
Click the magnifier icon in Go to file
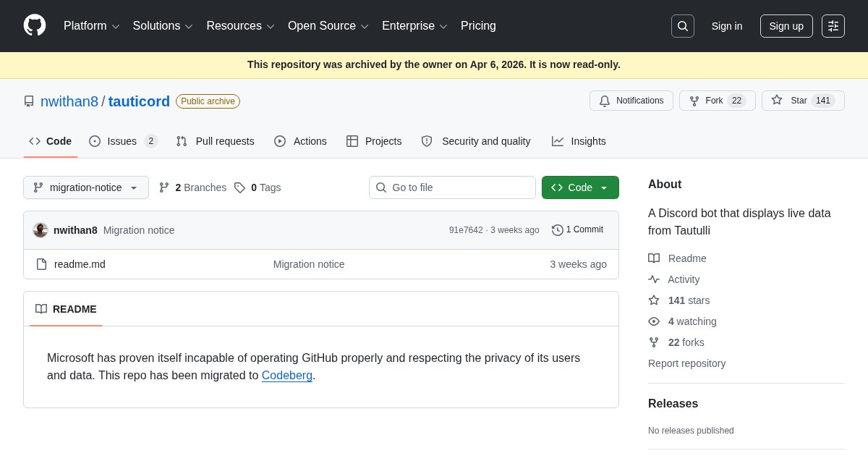pyautogui.click(x=381, y=187)
